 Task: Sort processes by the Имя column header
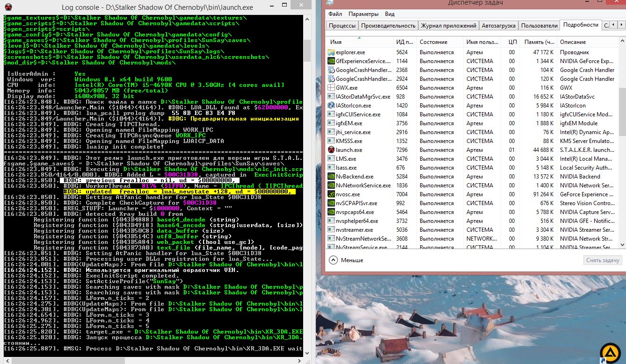pyautogui.click(x=360, y=42)
